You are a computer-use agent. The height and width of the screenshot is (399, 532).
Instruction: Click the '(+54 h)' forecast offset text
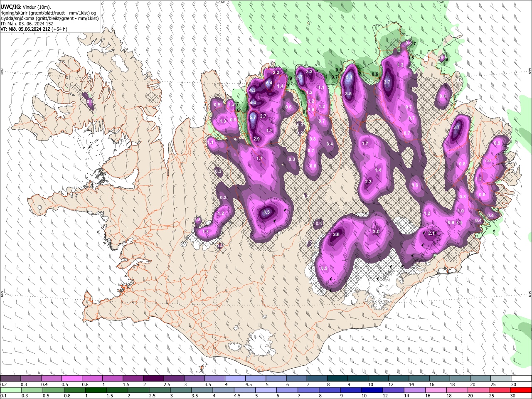point(59,29)
